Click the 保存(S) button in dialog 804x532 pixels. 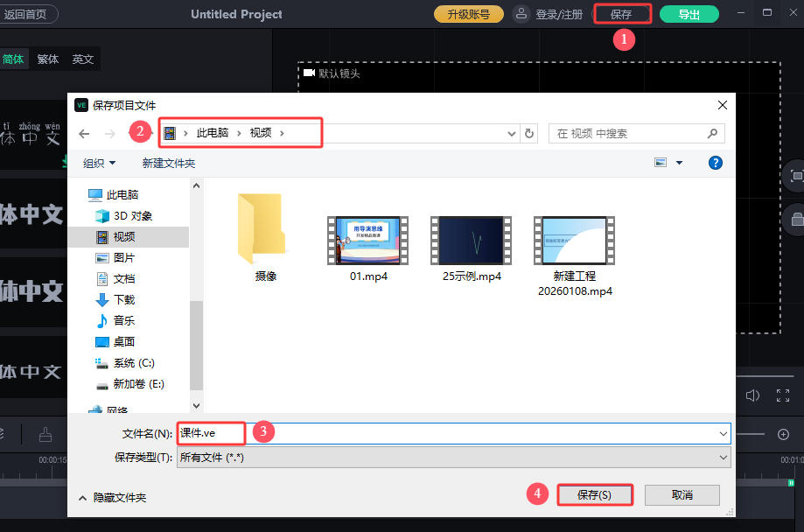pyautogui.click(x=594, y=494)
